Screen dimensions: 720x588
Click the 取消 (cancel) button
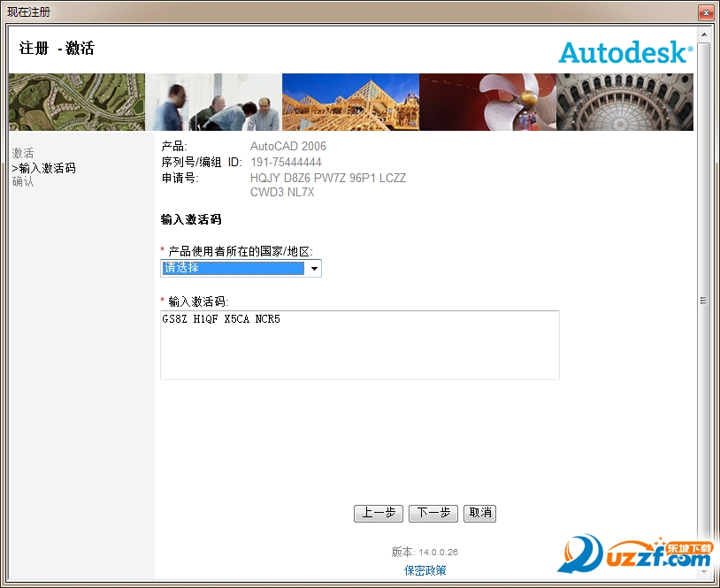tap(479, 513)
